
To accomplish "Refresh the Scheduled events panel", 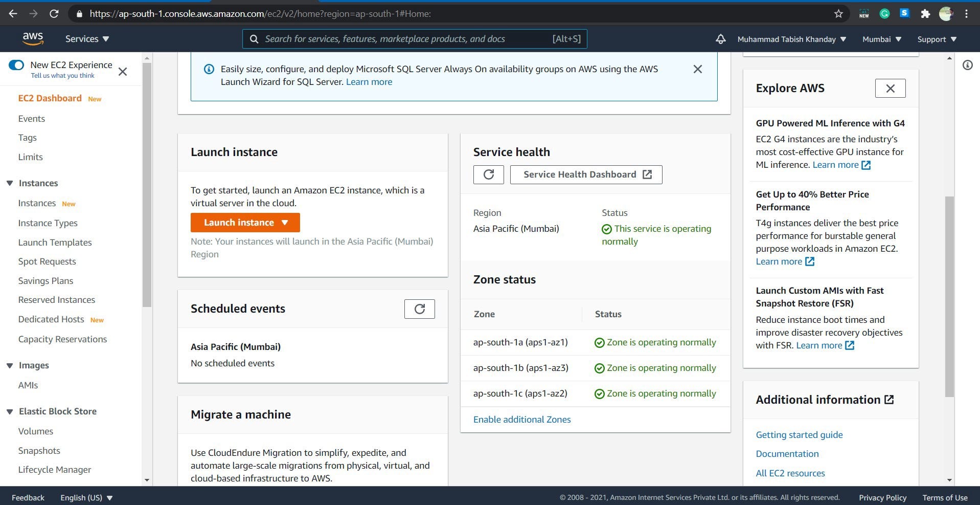I will click(x=419, y=309).
